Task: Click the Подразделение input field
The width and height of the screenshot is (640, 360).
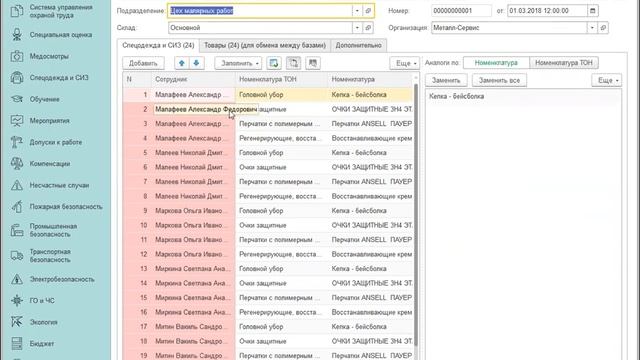Action: click(x=260, y=11)
